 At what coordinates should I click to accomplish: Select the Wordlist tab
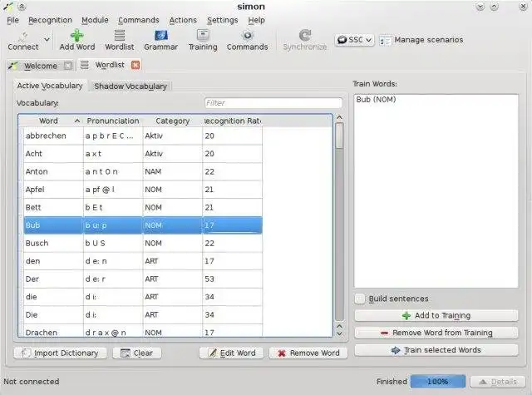(x=109, y=65)
